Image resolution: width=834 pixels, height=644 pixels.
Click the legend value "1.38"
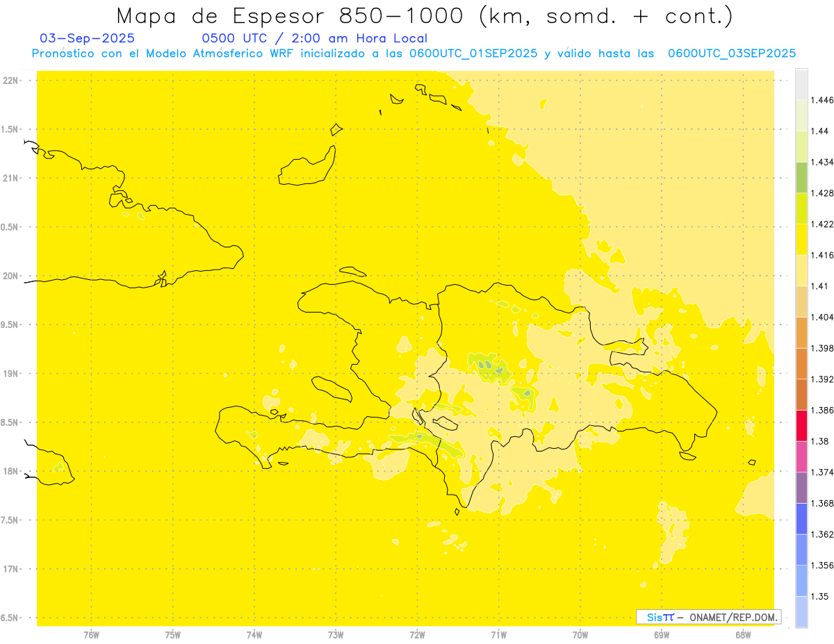pos(820,441)
